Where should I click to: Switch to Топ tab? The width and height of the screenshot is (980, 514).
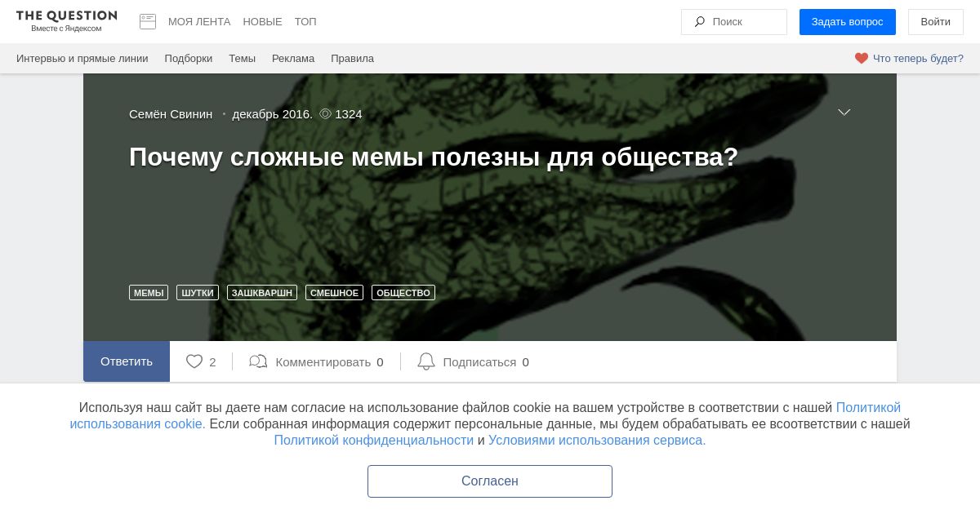(x=305, y=22)
